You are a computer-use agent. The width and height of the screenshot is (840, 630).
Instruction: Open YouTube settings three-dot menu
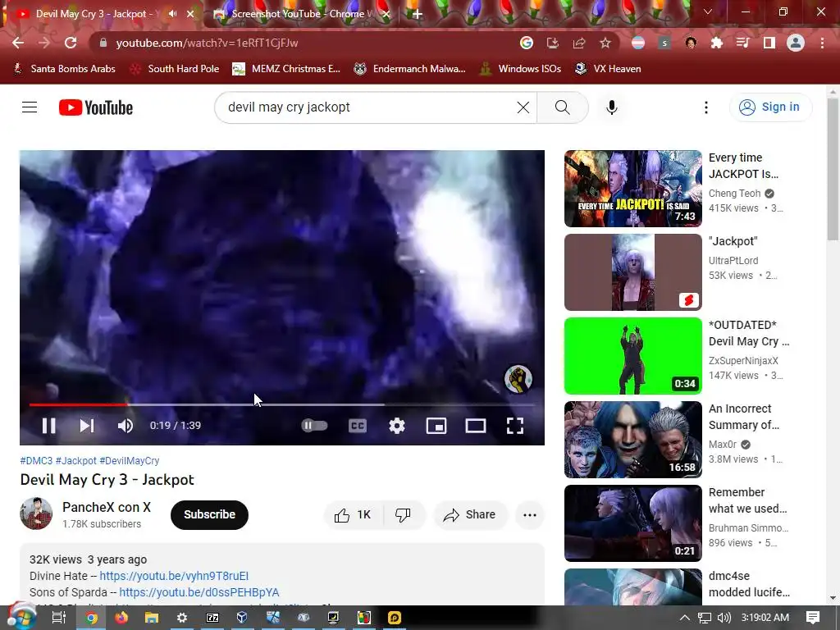pyautogui.click(x=706, y=107)
